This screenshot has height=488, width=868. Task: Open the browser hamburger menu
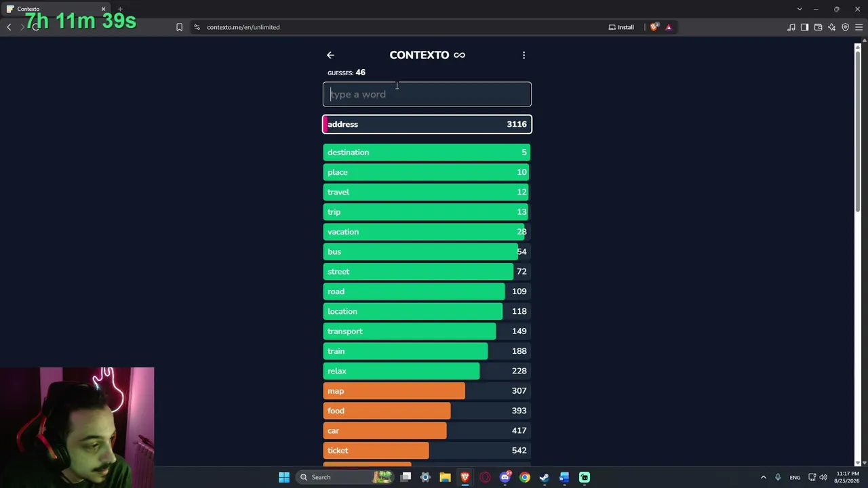click(859, 27)
